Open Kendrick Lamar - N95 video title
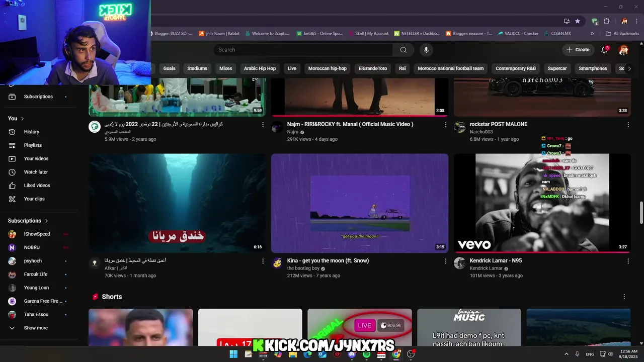Viewport: 644px width, 362px height. [496, 260]
